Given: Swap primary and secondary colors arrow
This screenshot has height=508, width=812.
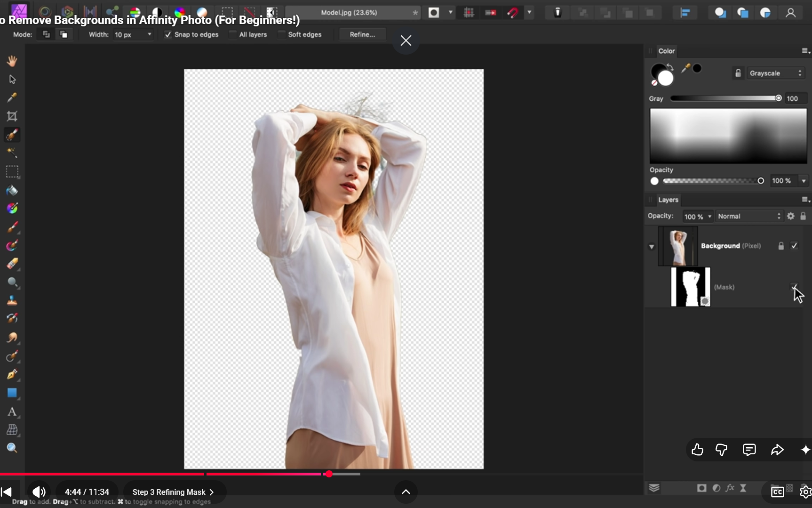Looking at the screenshot, I should 670,67.
